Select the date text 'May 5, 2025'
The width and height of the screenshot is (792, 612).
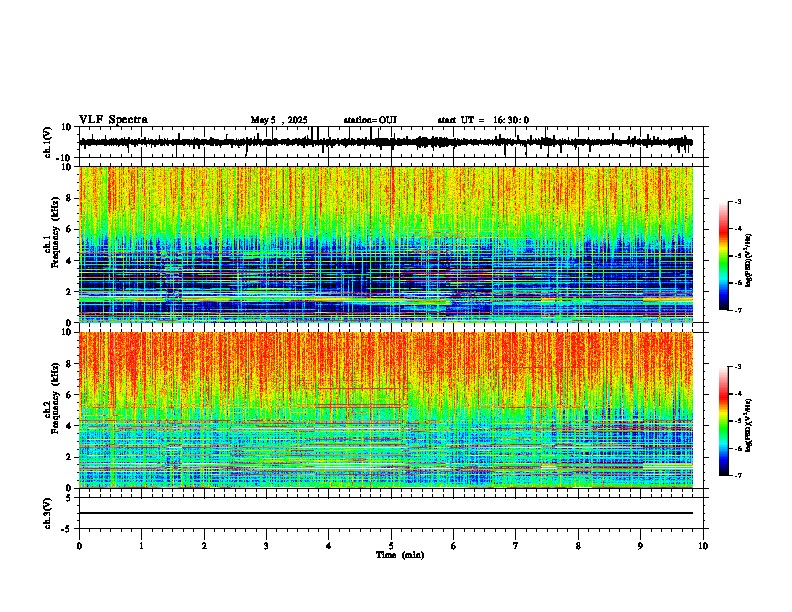coord(279,120)
